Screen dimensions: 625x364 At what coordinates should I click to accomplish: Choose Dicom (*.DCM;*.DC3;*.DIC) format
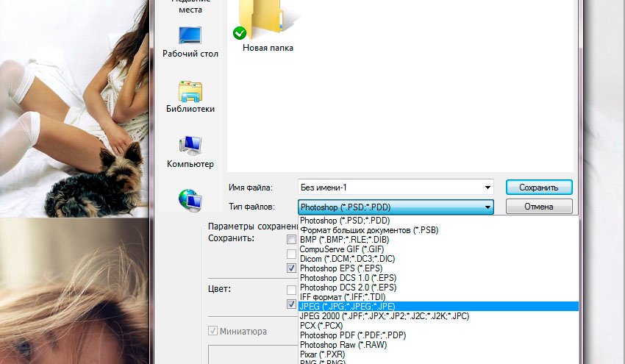pyautogui.click(x=438, y=259)
